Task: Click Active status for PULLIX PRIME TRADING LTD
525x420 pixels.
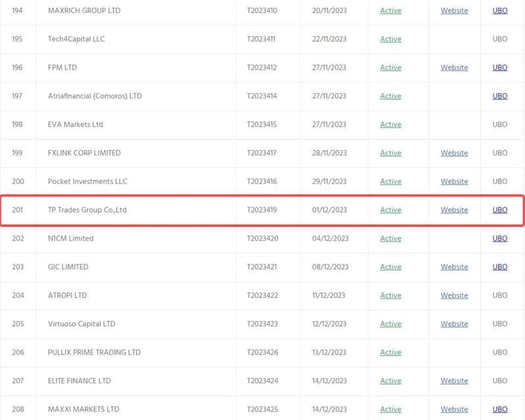Action: tap(390, 352)
